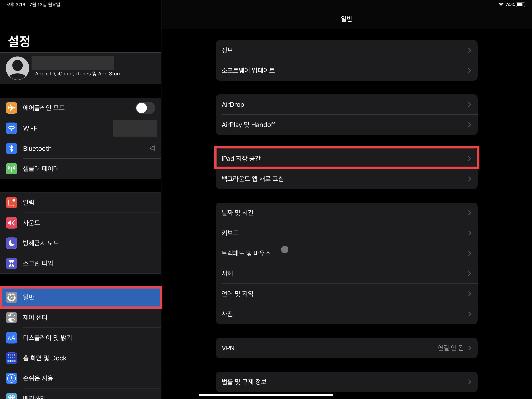Open 서체 settings row
Image resolution: width=532 pixels, height=399 pixels.
(x=347, y=273)
